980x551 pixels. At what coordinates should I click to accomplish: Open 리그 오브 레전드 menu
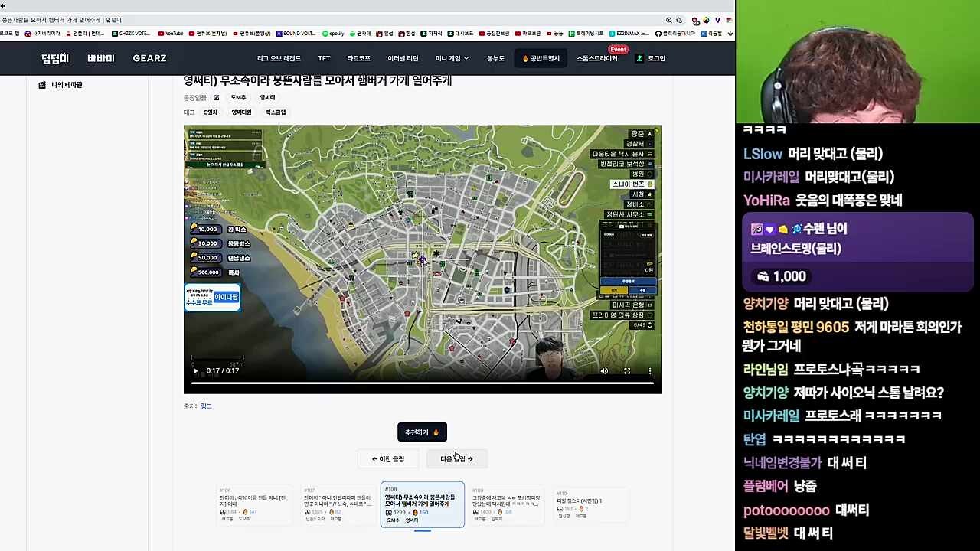279,58
